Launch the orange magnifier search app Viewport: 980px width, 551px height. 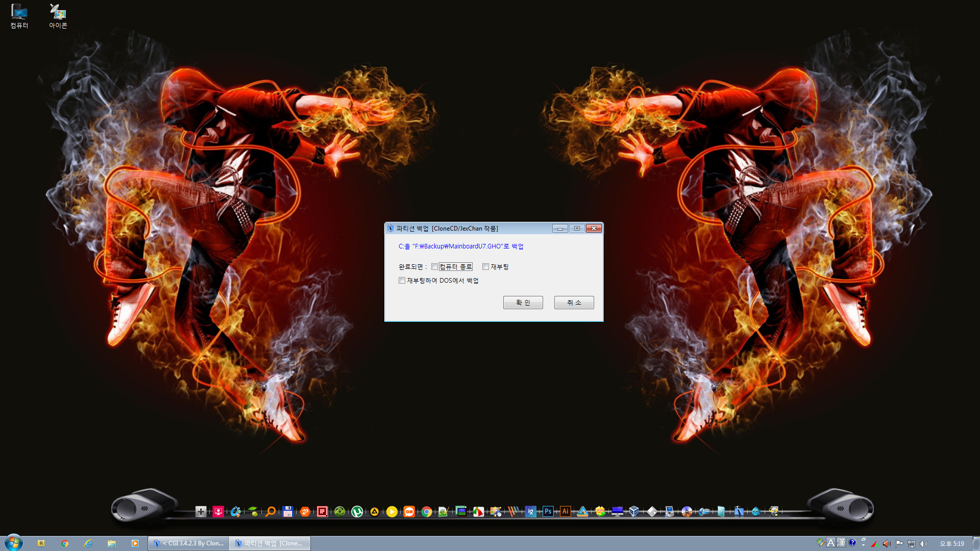coord(271,511)
